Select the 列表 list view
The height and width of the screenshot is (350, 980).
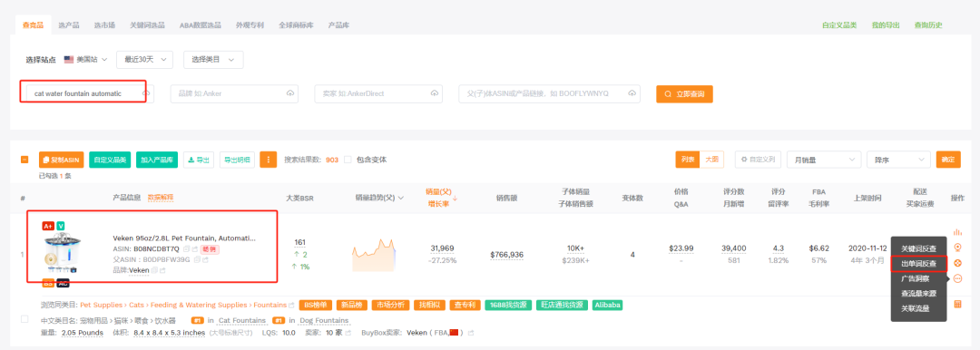pyautogui.click(x=688, y=160)
